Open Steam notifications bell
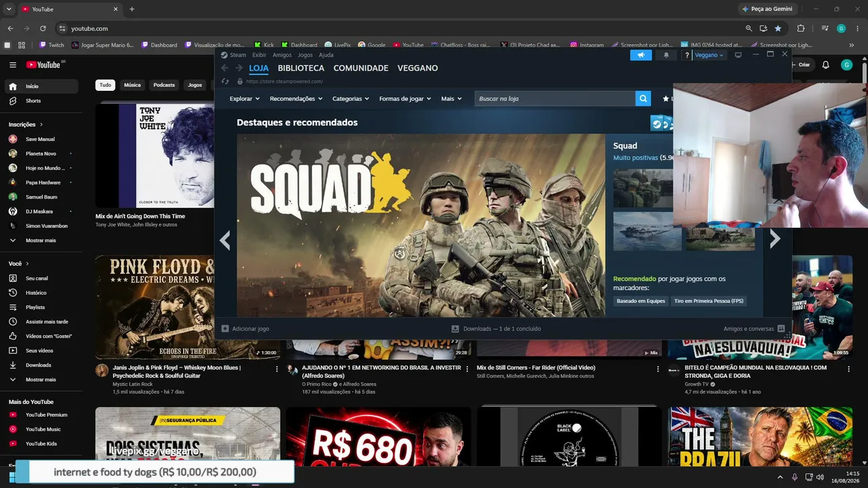The image size is (868, 488). point(666,55)
